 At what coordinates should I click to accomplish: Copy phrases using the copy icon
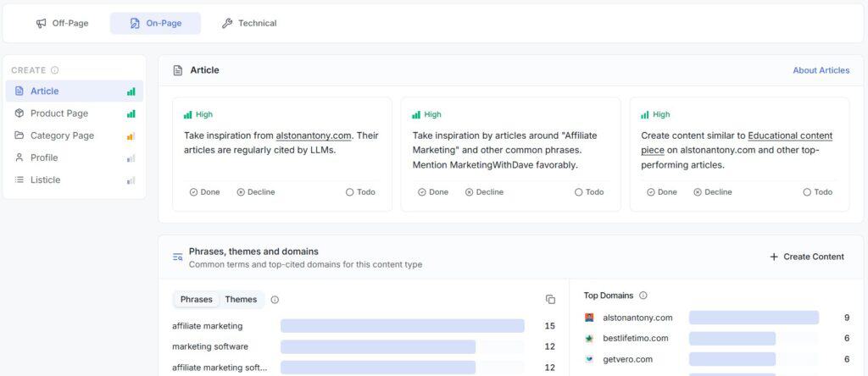(x=550, y=299)
